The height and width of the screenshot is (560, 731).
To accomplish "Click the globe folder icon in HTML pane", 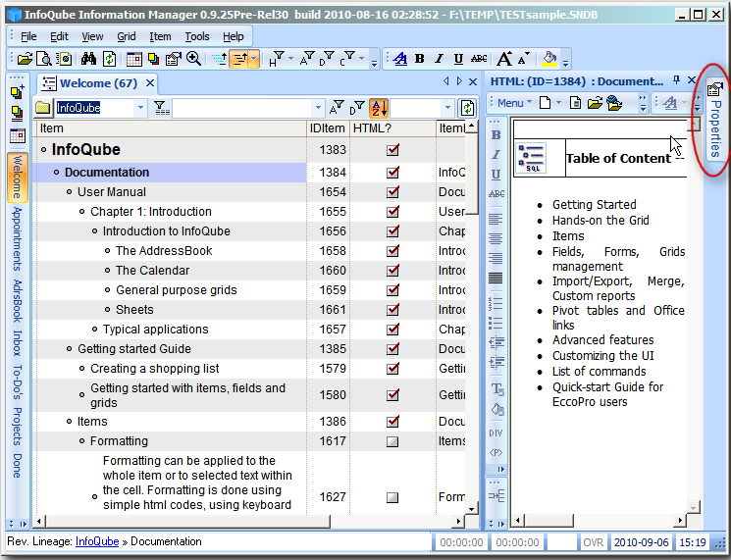I will coord(614,103).
